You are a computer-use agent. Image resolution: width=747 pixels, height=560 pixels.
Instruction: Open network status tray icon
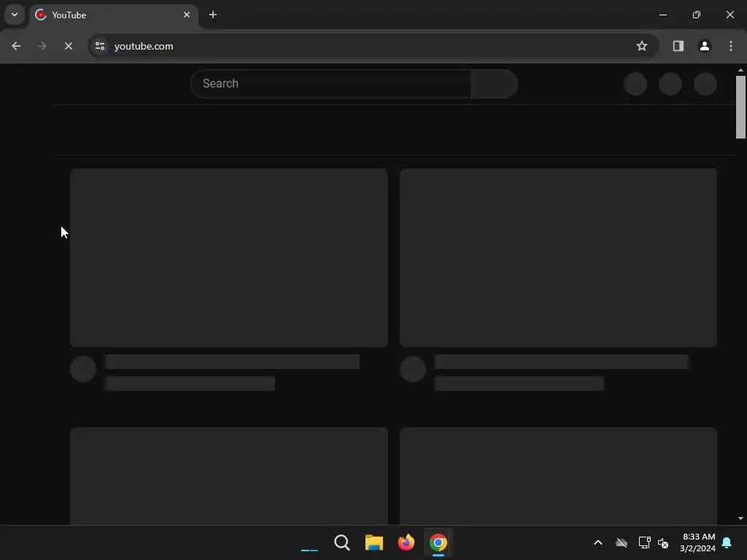point(644,542)
